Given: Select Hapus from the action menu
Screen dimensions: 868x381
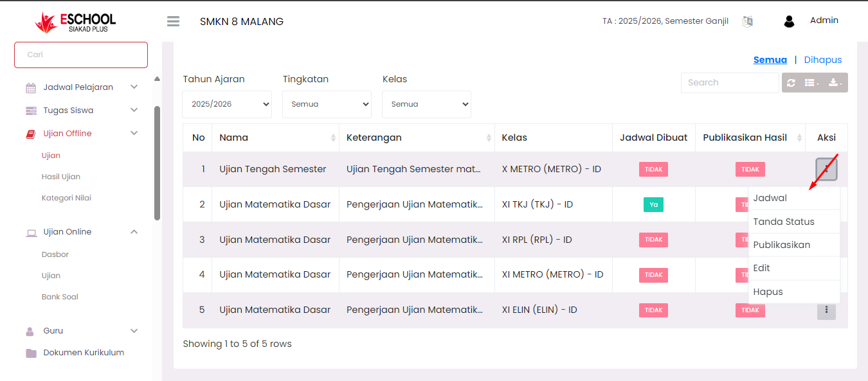Looking at the screenshot, I should point(768,292).
